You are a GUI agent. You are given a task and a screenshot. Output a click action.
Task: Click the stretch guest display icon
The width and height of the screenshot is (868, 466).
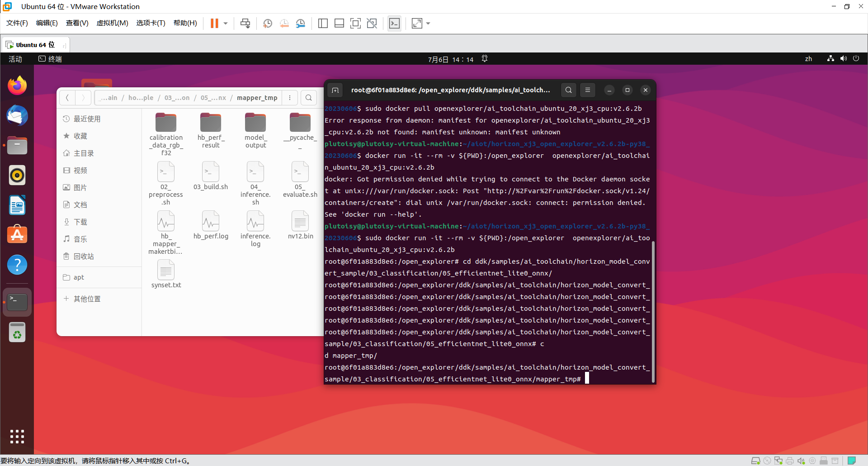point(417,23)
